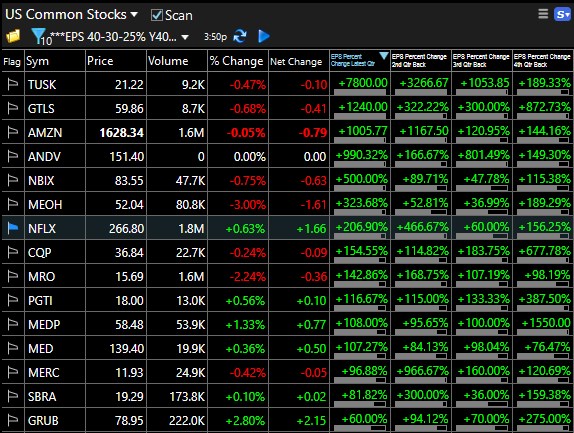The image size is (574, 433).
Task: Expand the EPS 40-30-25% scan dropdown
Action: (x=185, y=37)
